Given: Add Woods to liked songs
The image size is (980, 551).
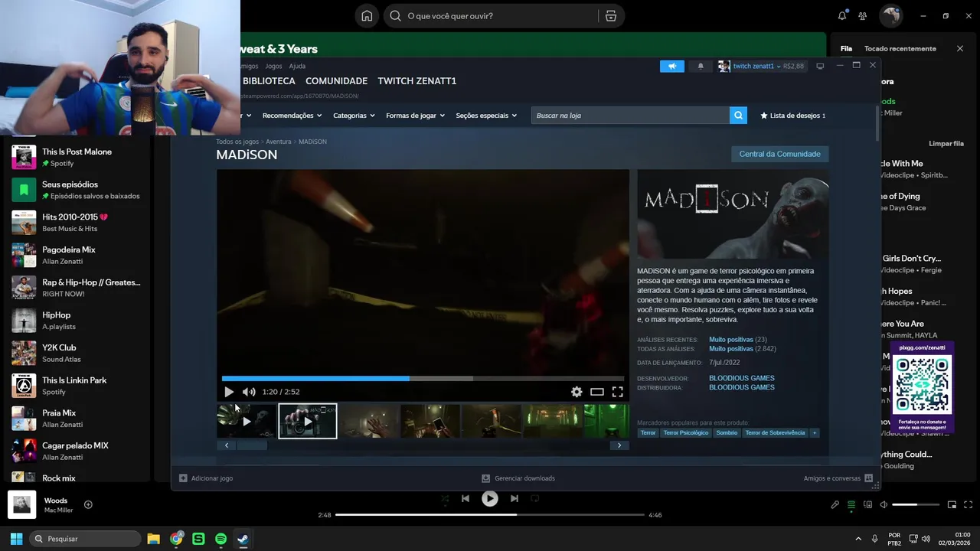Looking at the screenshot, I should tap(88, 504).
